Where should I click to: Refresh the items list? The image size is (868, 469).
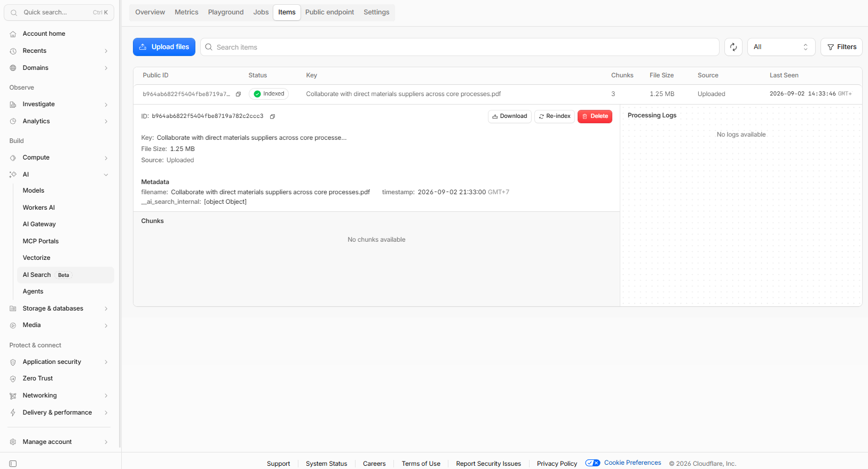coord(733,47)
